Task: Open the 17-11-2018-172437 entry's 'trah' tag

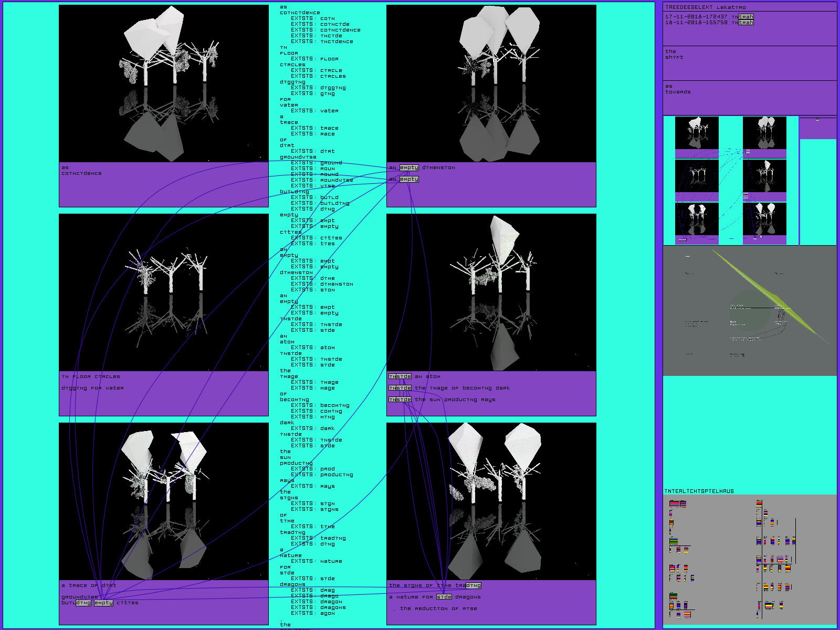Action: pyautogui.click(x=745, y=17)
